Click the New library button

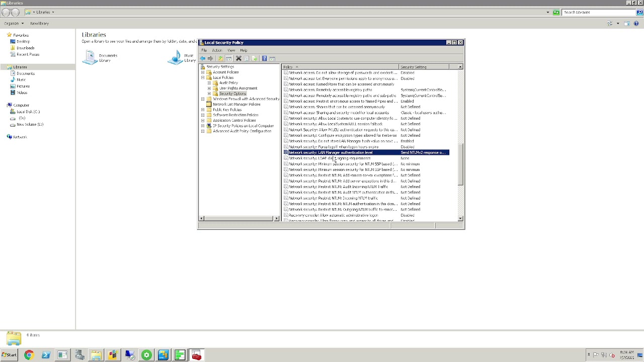[x=39, y=24]
